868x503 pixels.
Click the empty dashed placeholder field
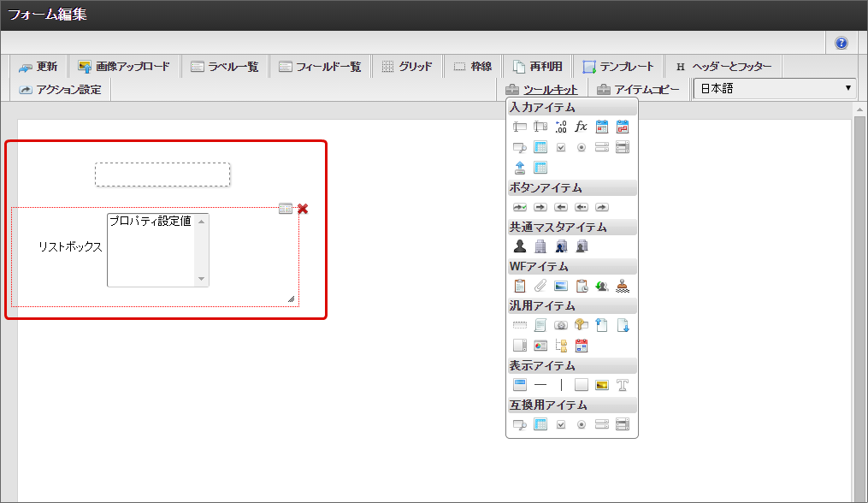(162, 175)
